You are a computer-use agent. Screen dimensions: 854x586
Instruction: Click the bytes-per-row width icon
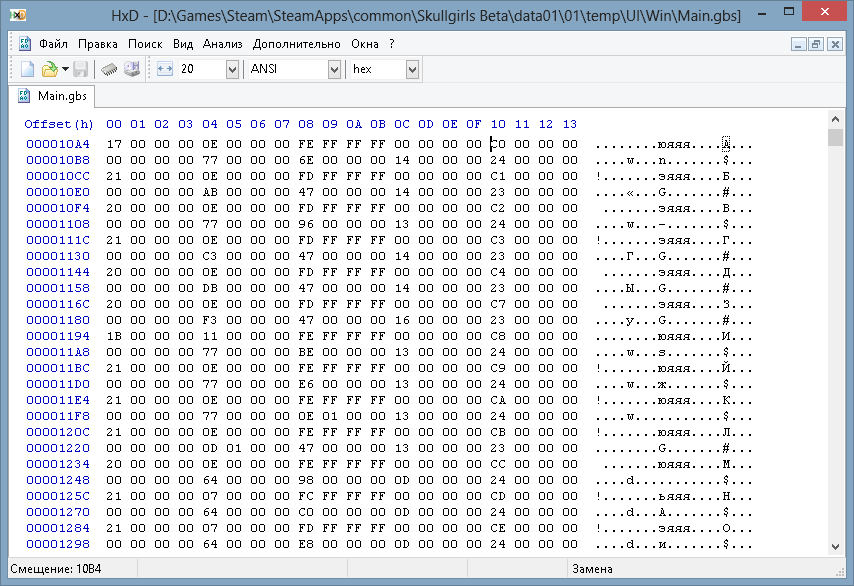tap(165, 69)
